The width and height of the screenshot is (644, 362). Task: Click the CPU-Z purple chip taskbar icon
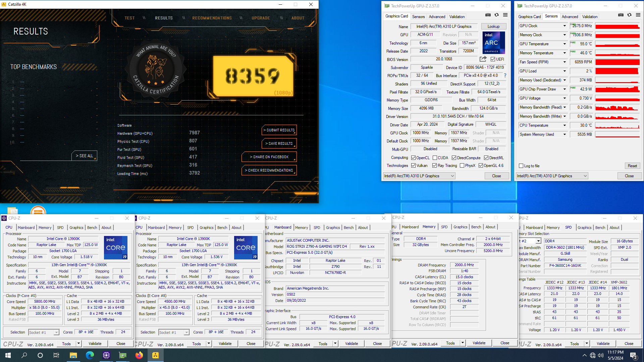[106, 355]
